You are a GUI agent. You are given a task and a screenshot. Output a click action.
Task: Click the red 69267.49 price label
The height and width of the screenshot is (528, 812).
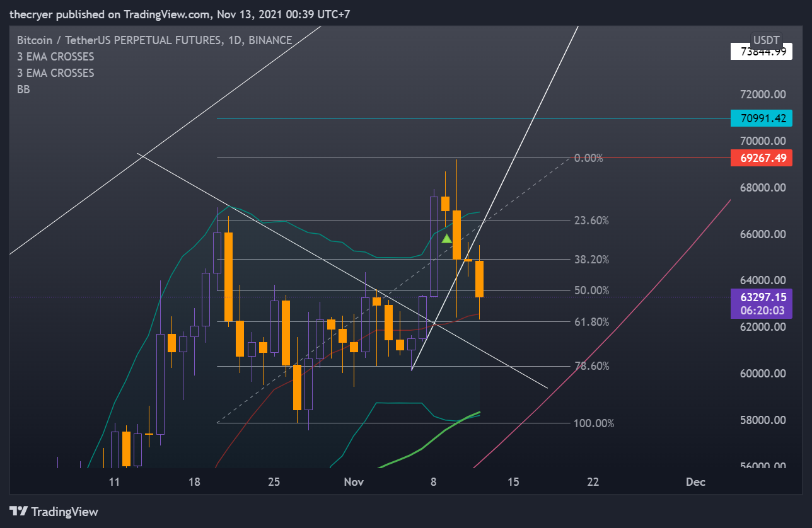click(761, 158)
